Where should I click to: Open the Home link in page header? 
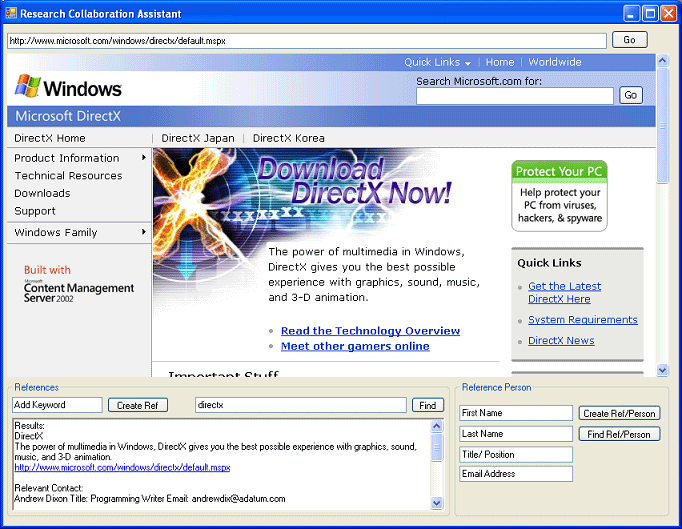click(500, 62)
